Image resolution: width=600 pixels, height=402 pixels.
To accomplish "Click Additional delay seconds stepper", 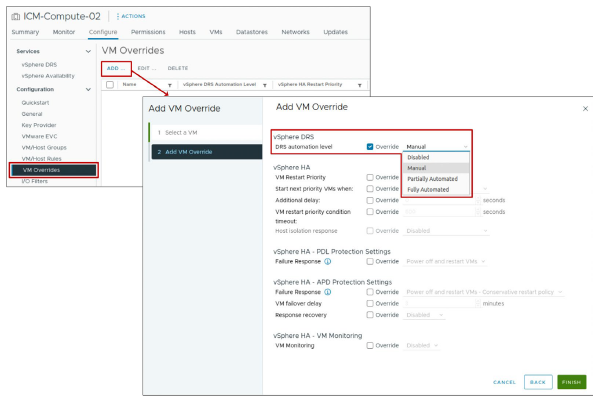I will click(x=478, y=200).
